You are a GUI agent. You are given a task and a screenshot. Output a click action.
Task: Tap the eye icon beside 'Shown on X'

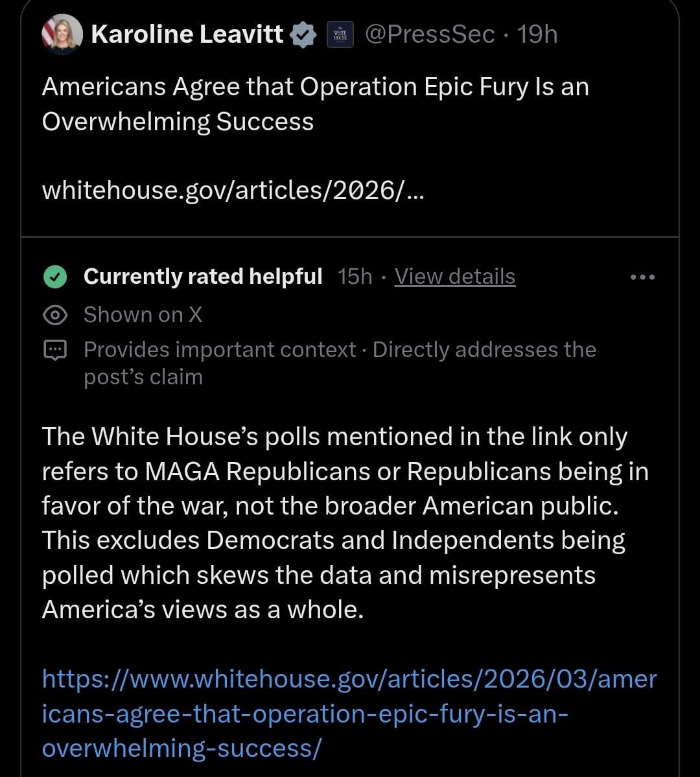[54, 315]
